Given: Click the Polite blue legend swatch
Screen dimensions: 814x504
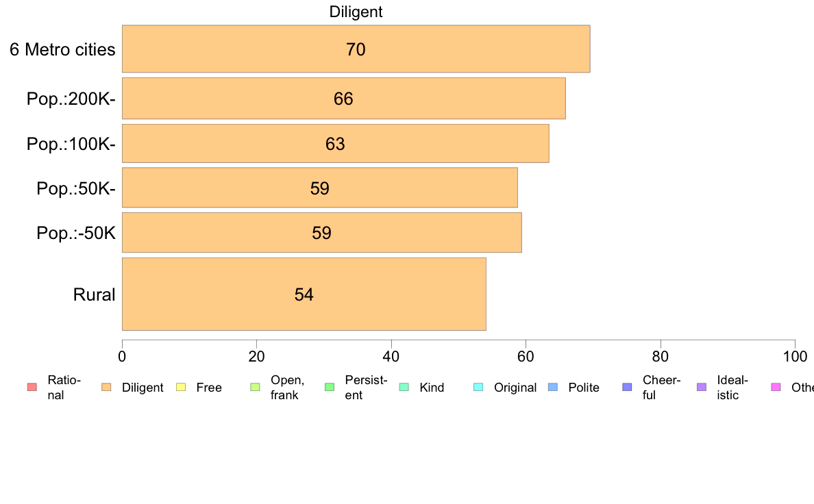Looking at the screenshot, I should pyautogui.click(x=553, y=387).
